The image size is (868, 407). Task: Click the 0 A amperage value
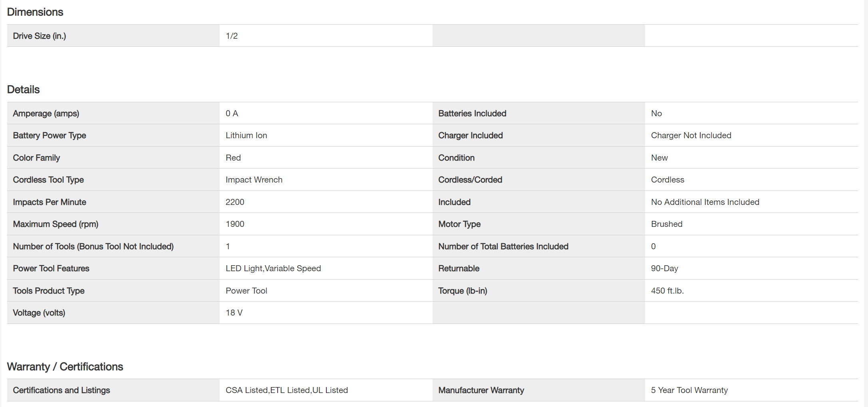pyautogui.click(x=232, y=113)
